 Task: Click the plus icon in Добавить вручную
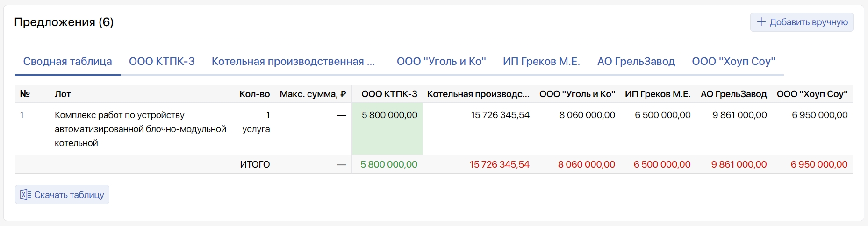point(761,22)
